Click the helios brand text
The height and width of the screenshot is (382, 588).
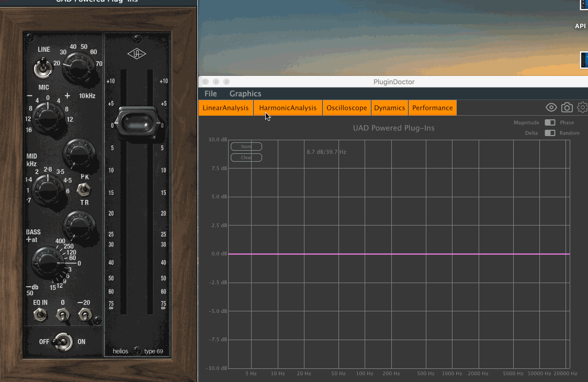pos(120,351)
